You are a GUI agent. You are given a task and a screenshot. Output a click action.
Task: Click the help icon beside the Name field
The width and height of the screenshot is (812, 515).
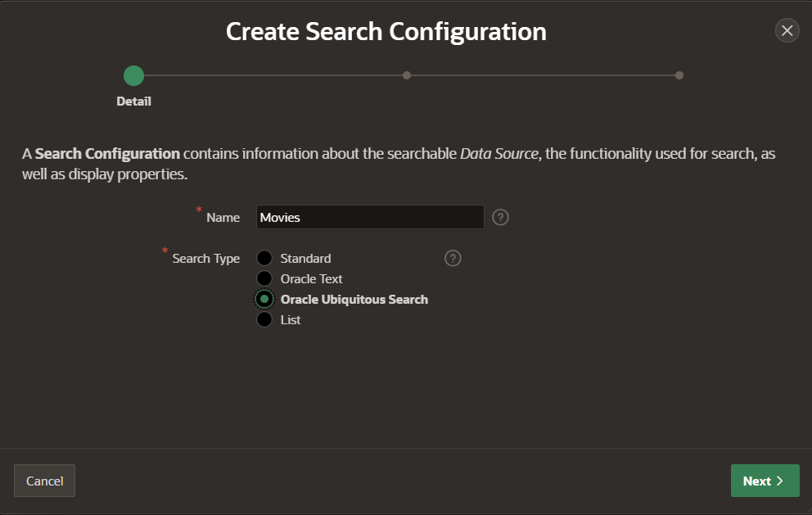(500, 217)
